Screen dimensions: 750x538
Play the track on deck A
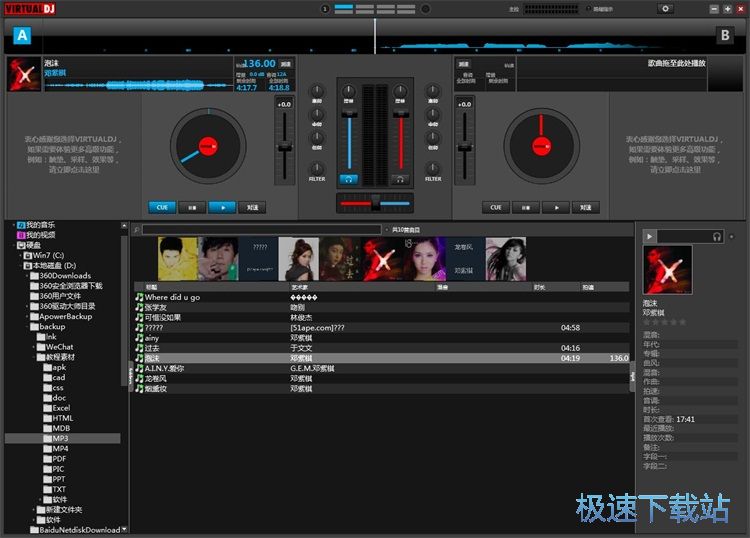point(222,208)
